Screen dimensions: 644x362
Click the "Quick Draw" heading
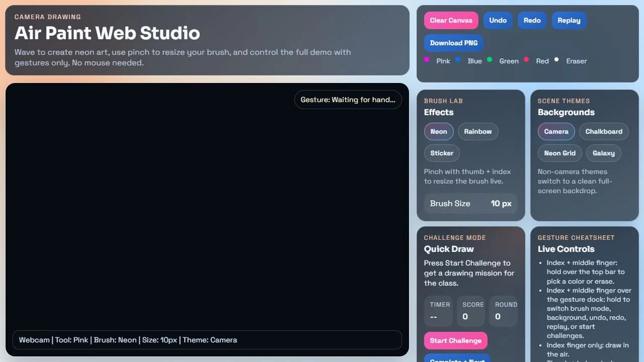449,249
